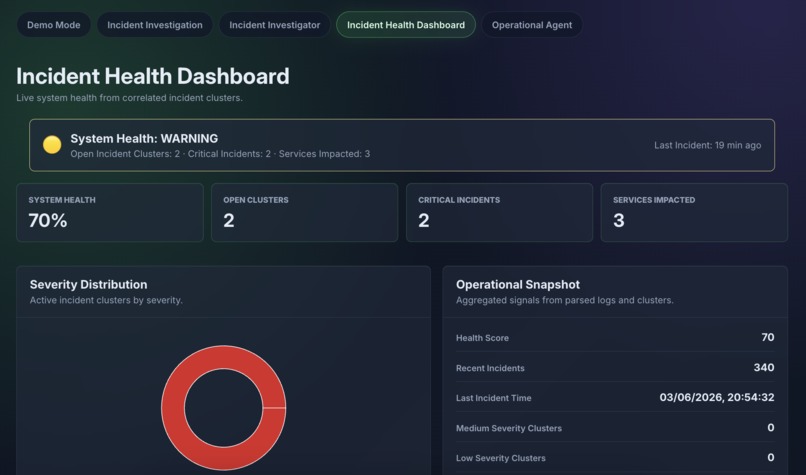Select the Incident Health Dashboard tab
This screenshot has height=475, width=806.
406,25
